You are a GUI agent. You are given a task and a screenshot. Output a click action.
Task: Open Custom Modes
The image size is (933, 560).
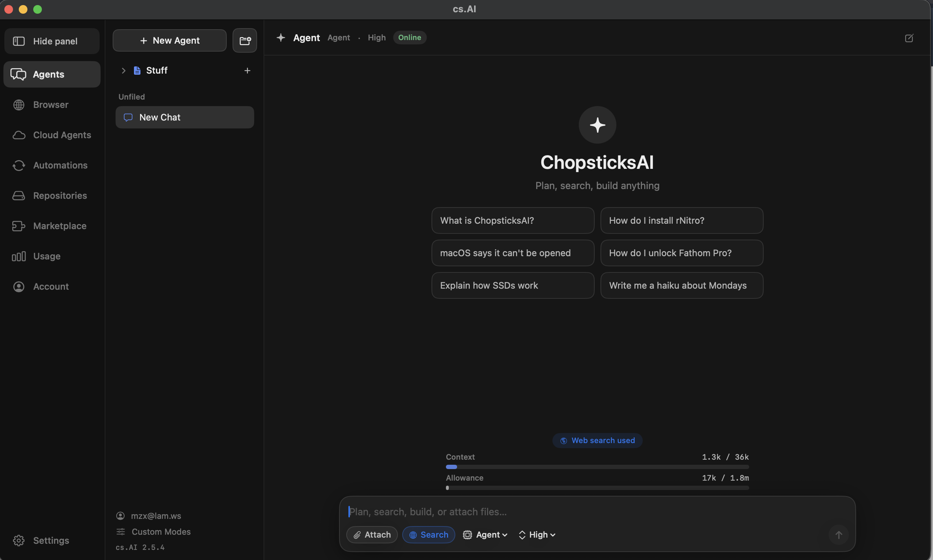tap(153, 532)
